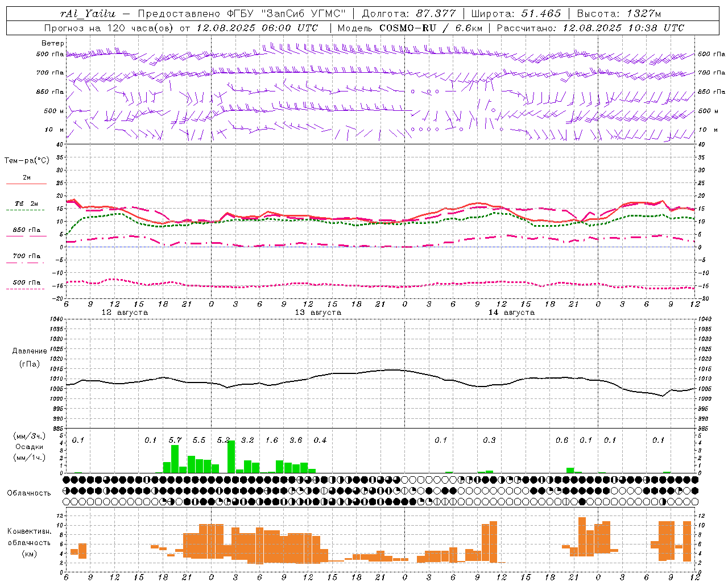The width and height of the screenshot is (728, 582).
Task: Click the 0.6 precipitation total value
Action: pyautogui.click(x=562, y=440)
